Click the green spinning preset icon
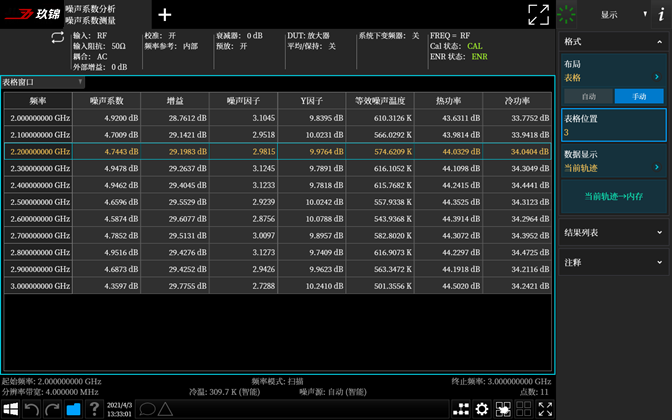The height and width of the screenshot is (420, 672). point(566,15)
